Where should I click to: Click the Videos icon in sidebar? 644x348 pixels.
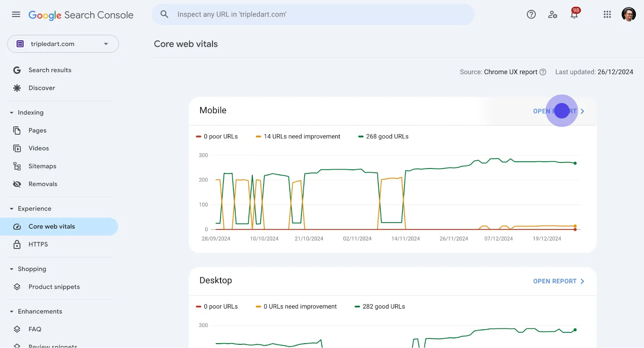[17, 148]
